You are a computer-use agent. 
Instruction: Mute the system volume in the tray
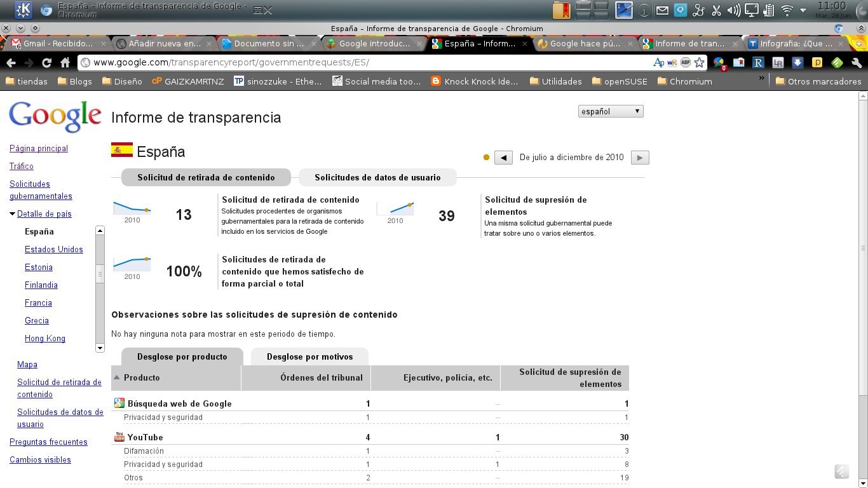735,10
